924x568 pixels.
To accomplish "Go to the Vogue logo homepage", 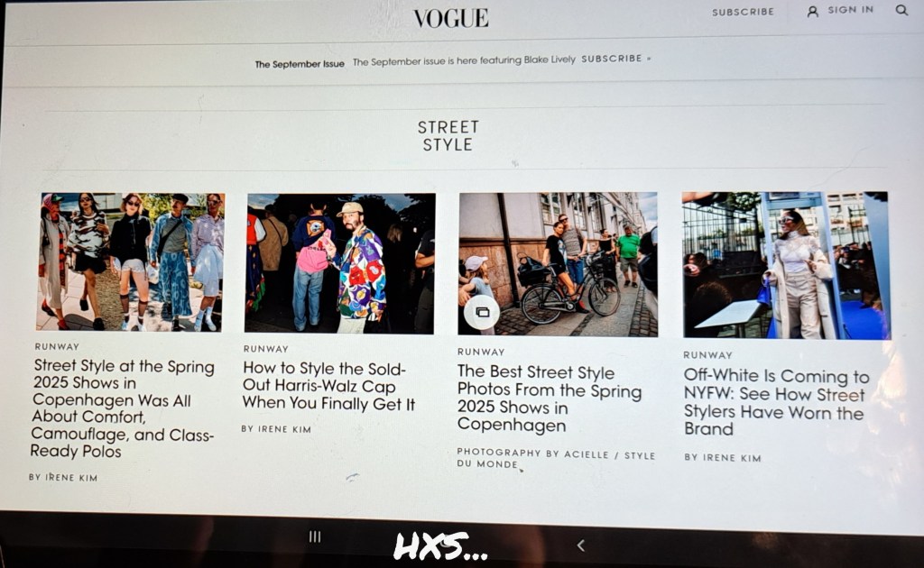I will 451,18.
